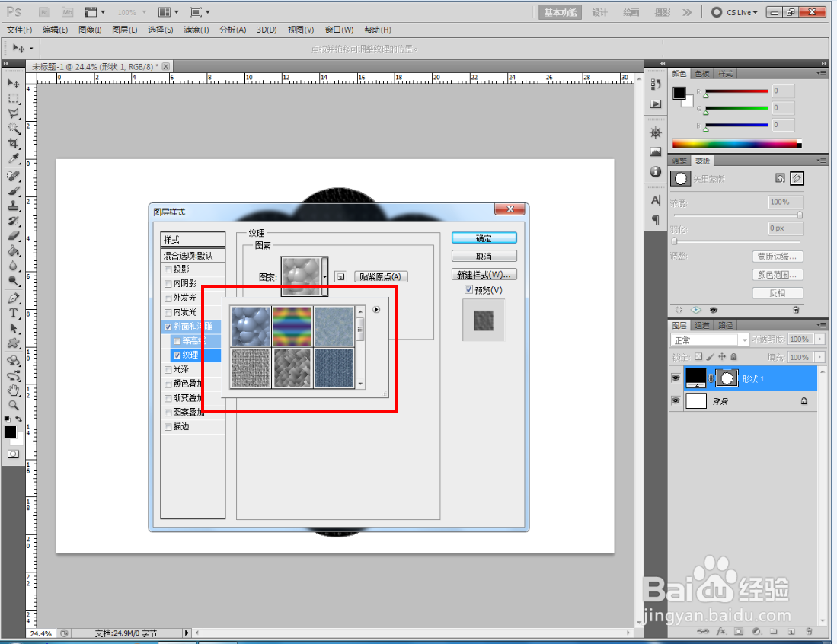Screen dimensions: 837x644
Task: Toggle the 预览(V) preview checkbox
Action: 468,290
